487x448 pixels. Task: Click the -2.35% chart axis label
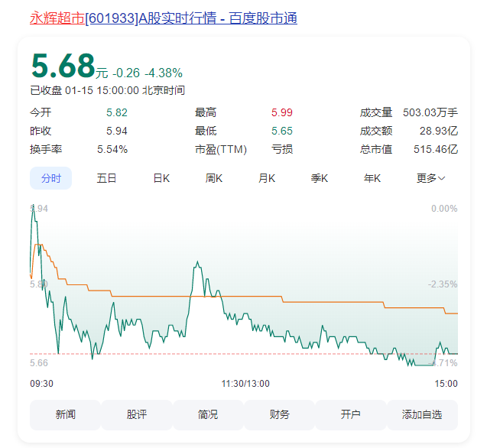click(442, 284)
